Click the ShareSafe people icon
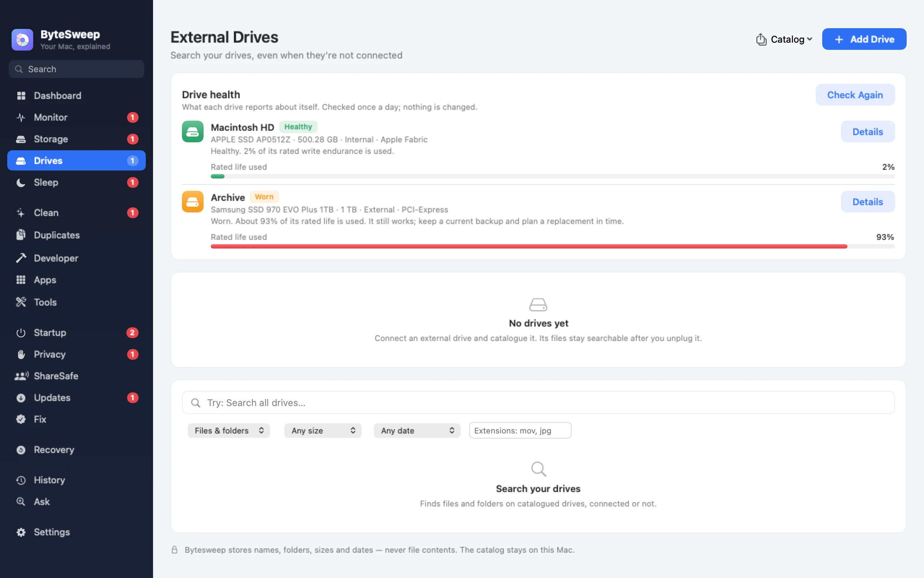Screen dimensions: 924x578 click(x=21, y=376)
